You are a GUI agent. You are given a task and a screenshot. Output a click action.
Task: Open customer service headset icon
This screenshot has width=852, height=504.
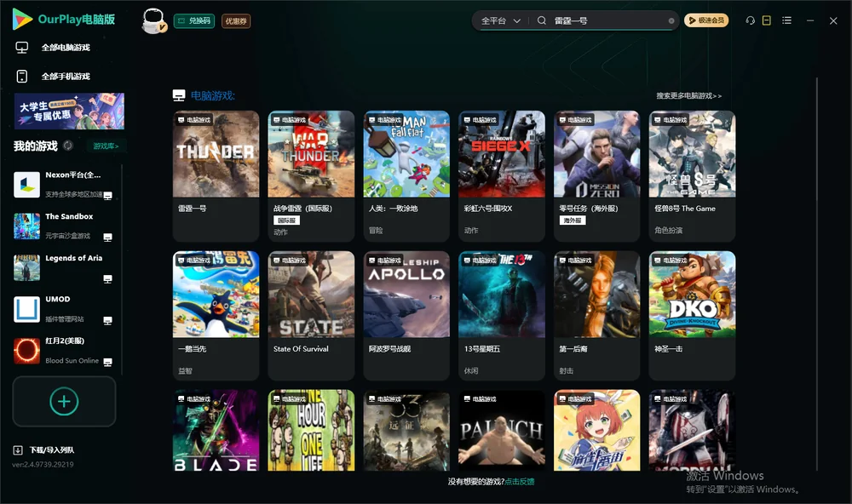click(x=750, y=20)
